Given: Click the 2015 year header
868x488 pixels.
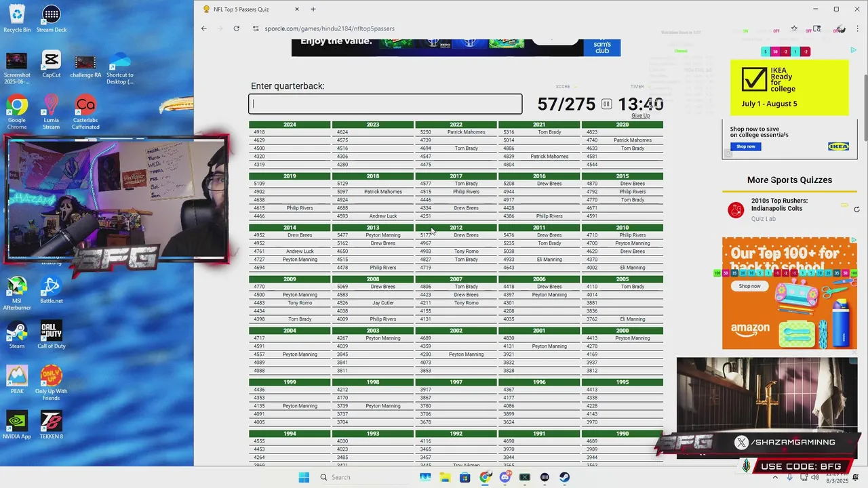Looking at the screenshot, I should [x=622, y=176].
